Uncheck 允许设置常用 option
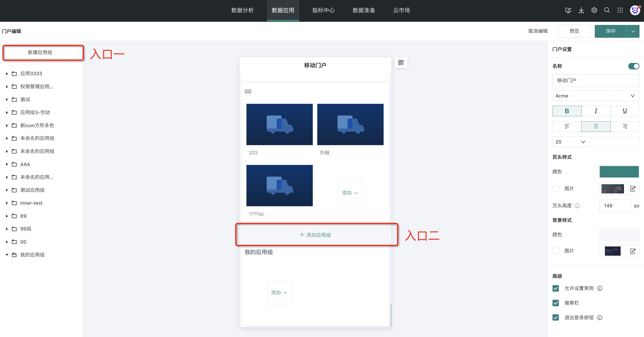The width and height of the screenshot is (644, 337). [555, 288]
